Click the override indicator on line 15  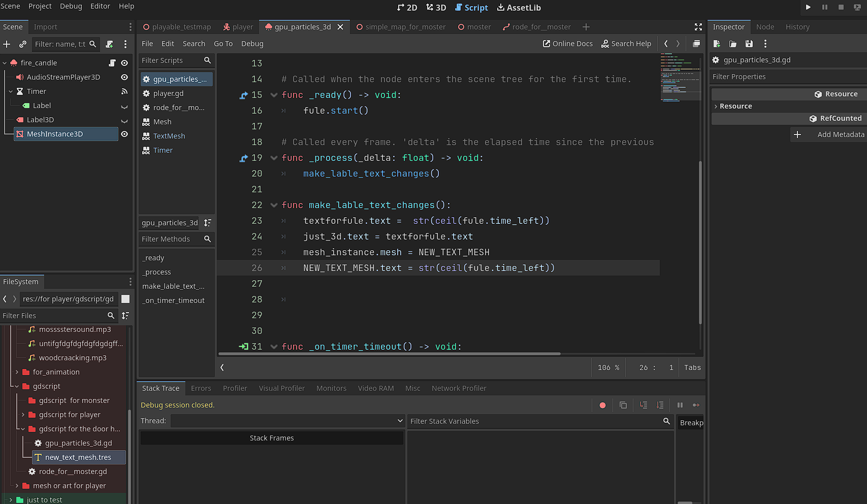(x=244, y=95)
